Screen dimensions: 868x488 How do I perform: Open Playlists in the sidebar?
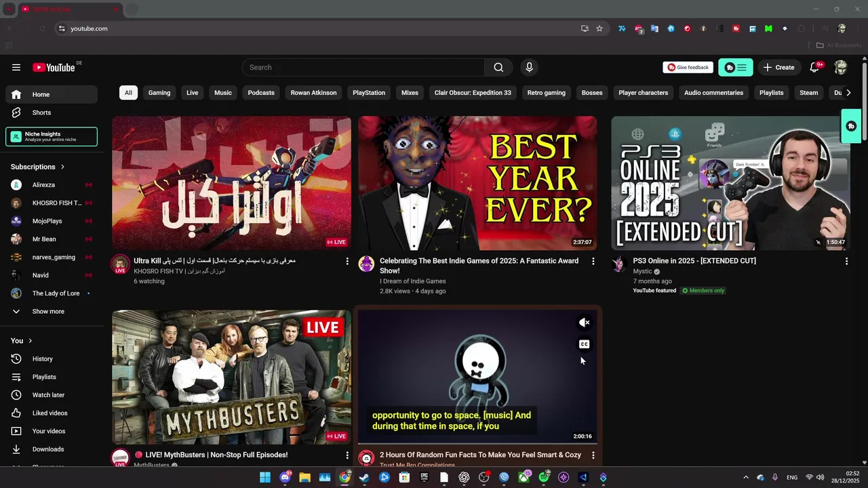(52, 377)
